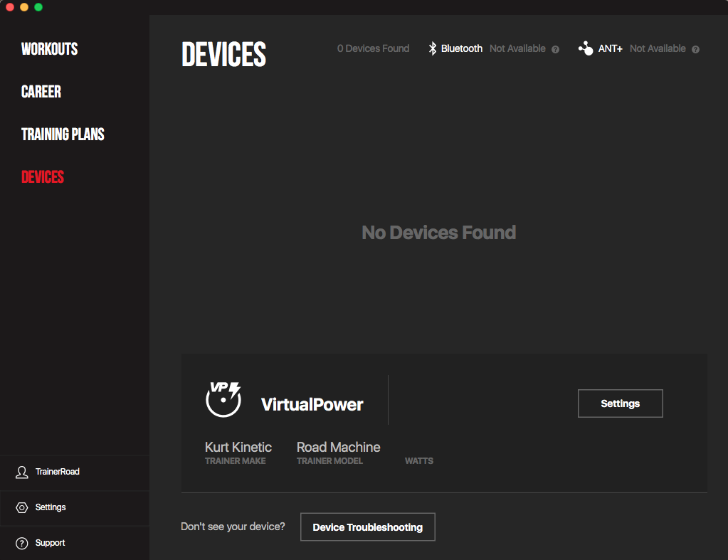Click the 'Bluetooth' label
The height and width of the screenshot is (560, 728).
pyautogui.click(x=462, y=48)
